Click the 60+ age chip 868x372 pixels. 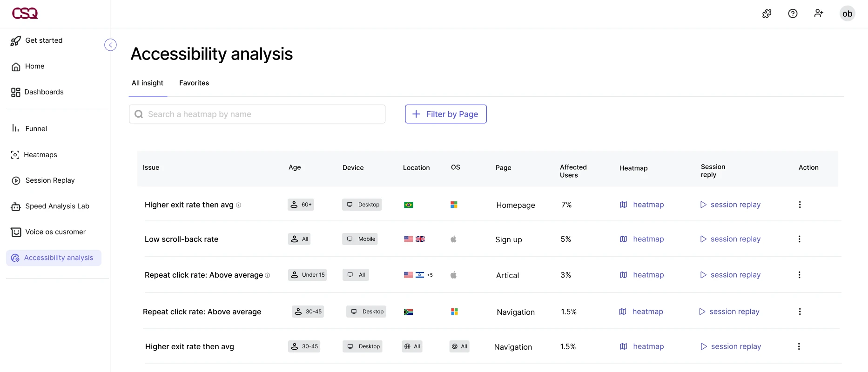[x=301, y=205]
